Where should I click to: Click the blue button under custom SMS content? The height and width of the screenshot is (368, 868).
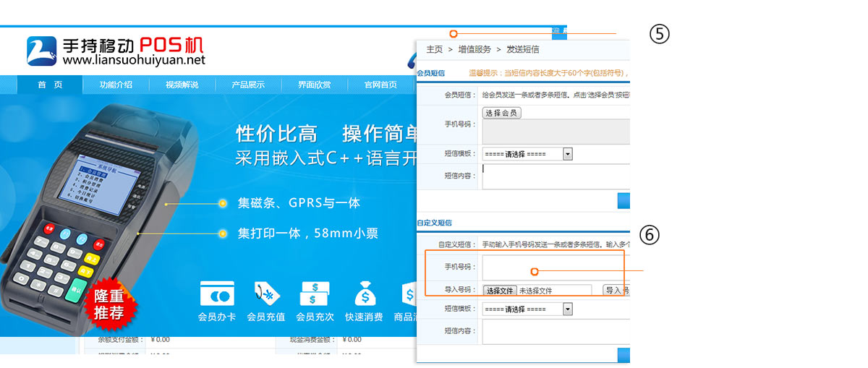coord(624,355)
